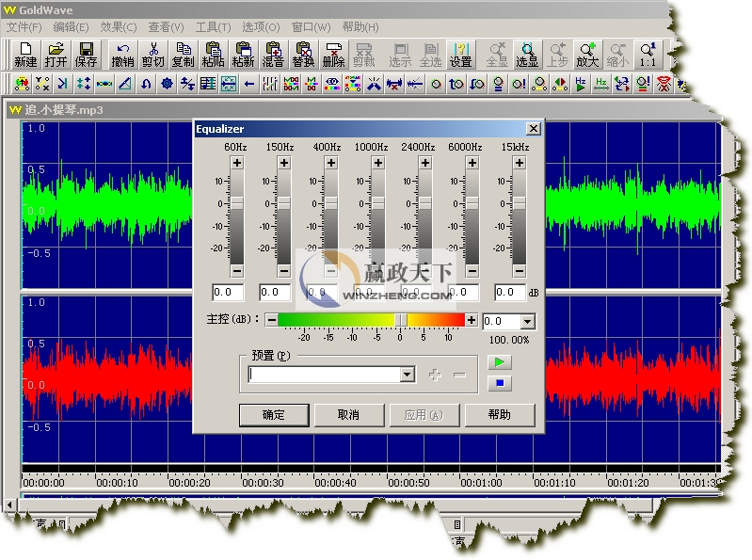
Task: Open 设置 (Settings) from the toolbar
Action: pyautogui.click(x=460, y=55)
